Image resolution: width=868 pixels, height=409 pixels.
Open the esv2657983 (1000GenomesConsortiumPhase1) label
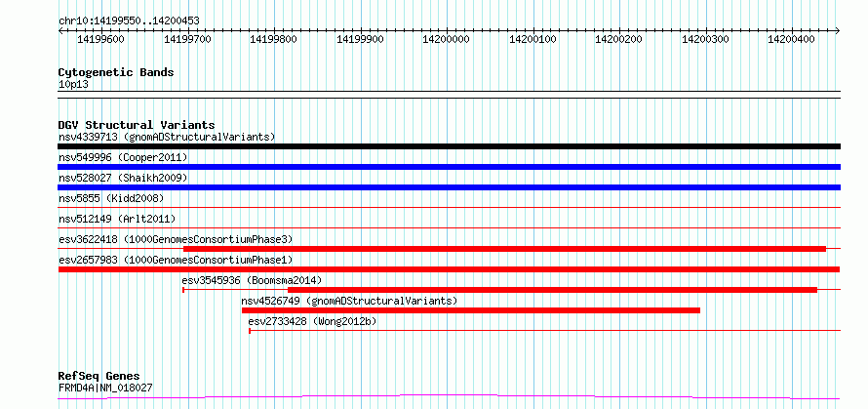click(x=176, y=260)
